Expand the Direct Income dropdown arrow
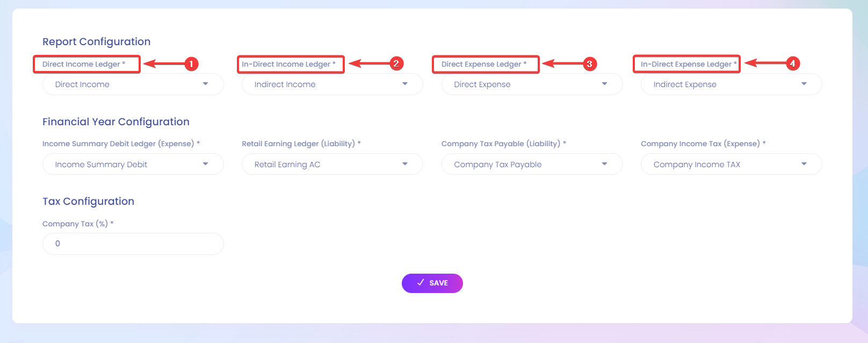Viewport: 868px width, 343px height. pyautogui.click(x=205, y=84)
